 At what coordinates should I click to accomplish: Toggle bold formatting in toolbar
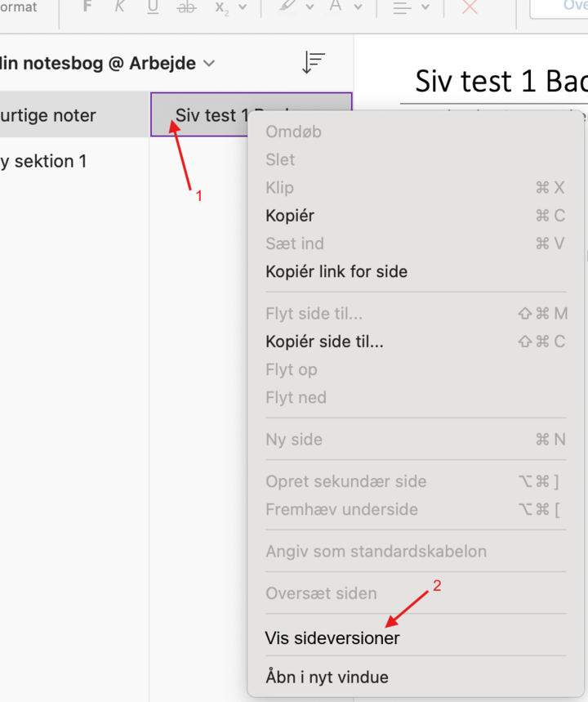tap(87, 7)
